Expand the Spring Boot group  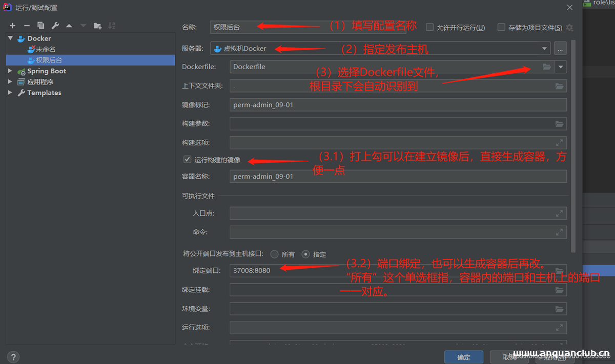pyautogui.click(x=9, y=71)
